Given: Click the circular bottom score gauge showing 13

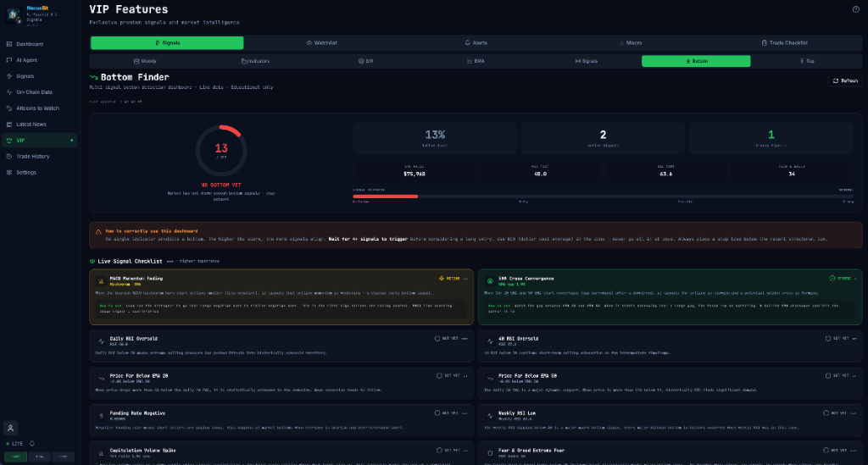Looking at the screenshot, I should (x=221, y=151).
